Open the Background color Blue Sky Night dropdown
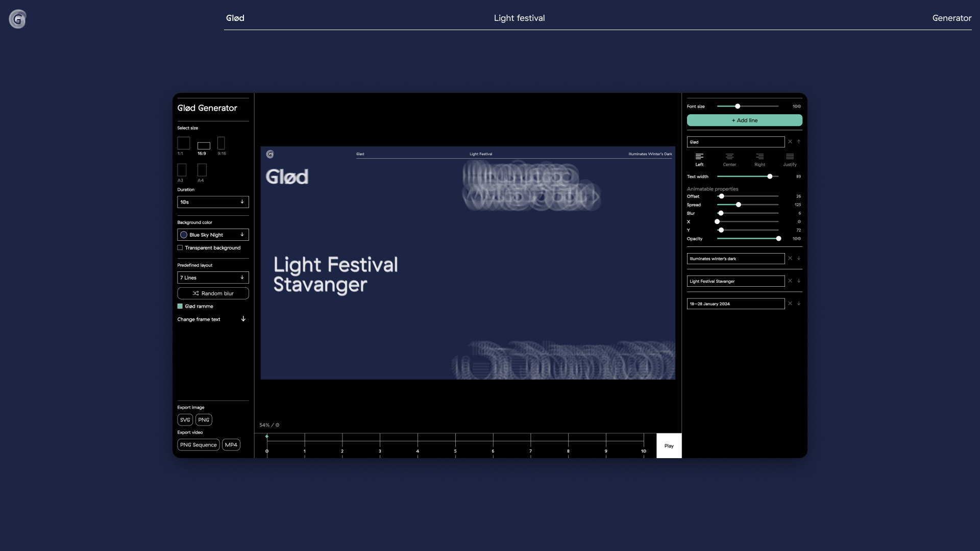This screenshot has height=551, width=980. 213,235
